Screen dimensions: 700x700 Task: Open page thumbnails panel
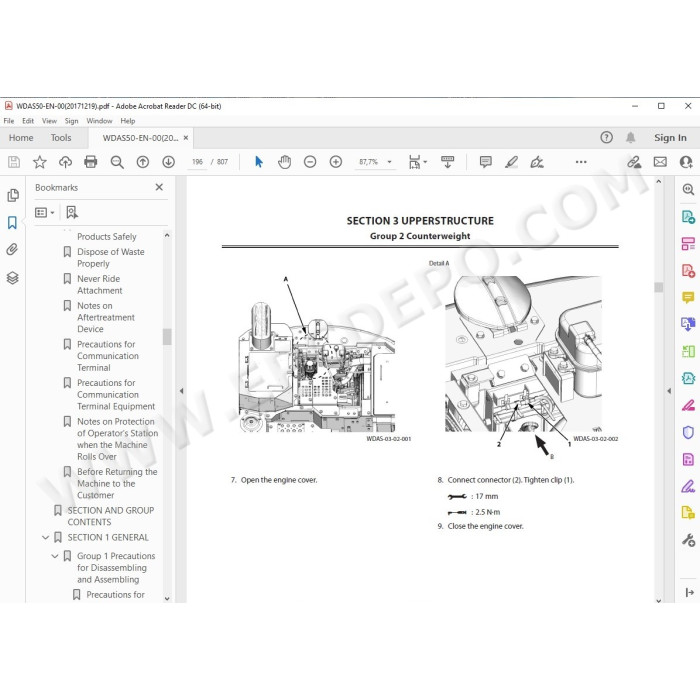pos(13,195)
